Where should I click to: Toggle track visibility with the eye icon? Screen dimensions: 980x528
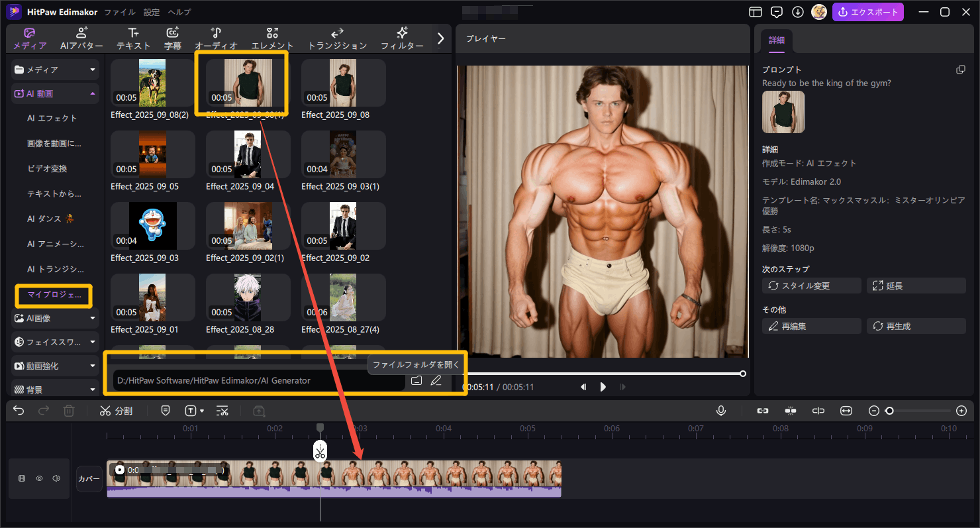pyautogui.click(x=38, y=478)
